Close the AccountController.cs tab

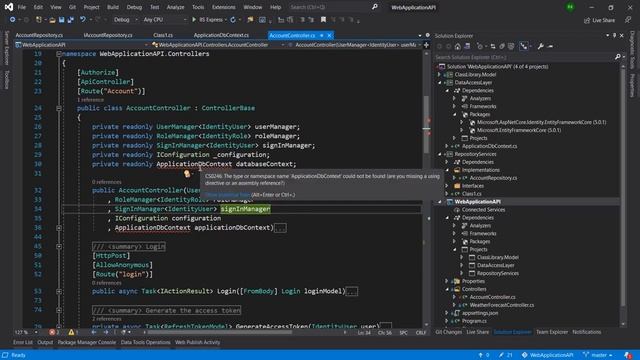click(x=329, y=36)
